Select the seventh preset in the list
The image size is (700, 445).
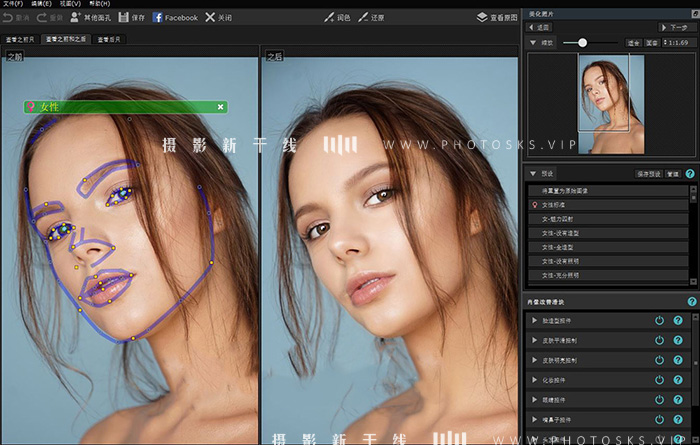coord(608,275)
